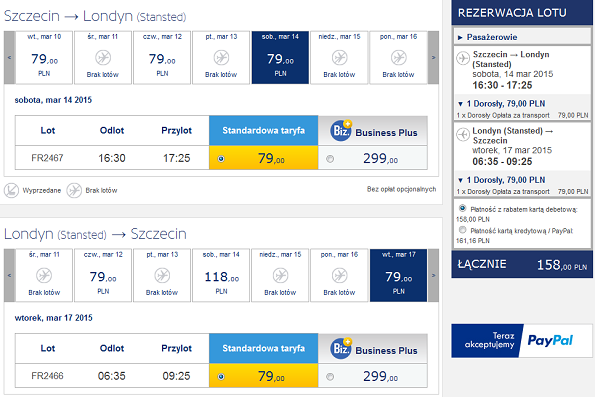595x397 pixels.
Task: Show later outbound dates with right arrow
Action: click(433, 57)
